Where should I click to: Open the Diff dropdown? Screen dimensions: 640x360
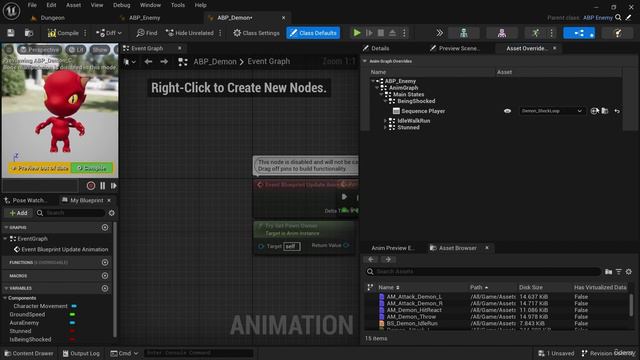click(109, 33)
